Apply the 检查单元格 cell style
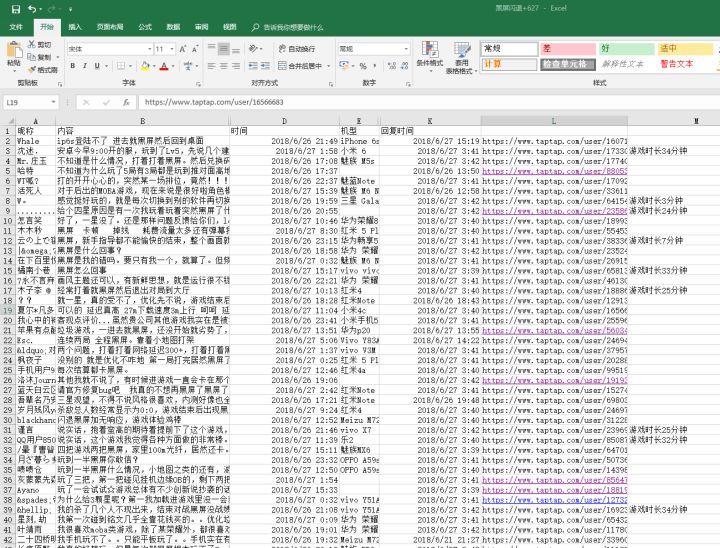720x548 pixels. coord(568,64)
